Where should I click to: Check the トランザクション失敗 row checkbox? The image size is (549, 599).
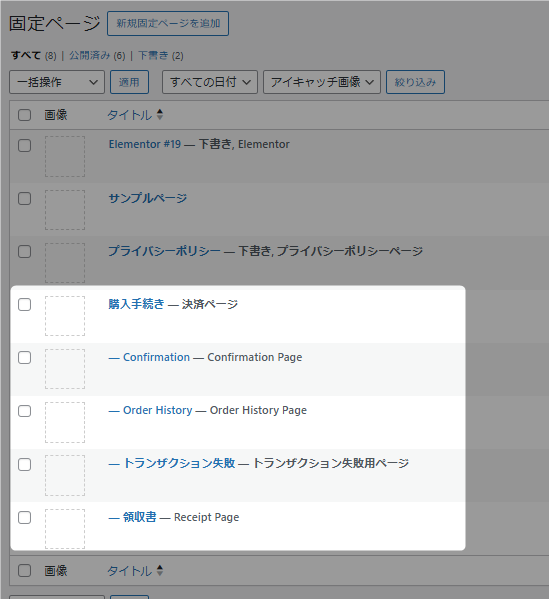coord(24,465)
